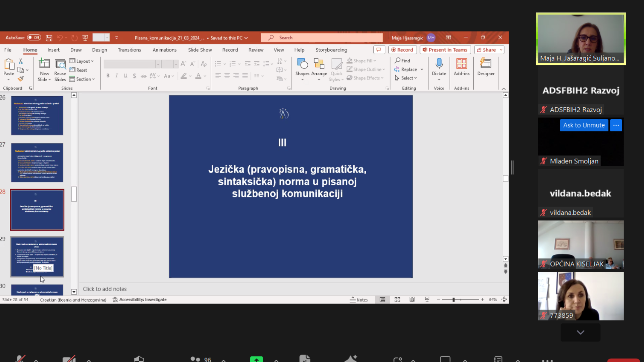Screen dimensions: 644x362
Task: Open the Arrange menu
Action: (319, 70)
